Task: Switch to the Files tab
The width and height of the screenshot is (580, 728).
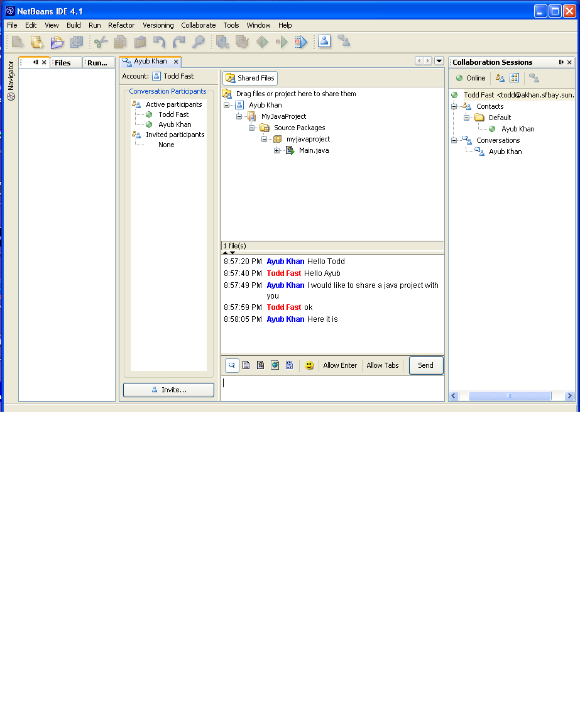Action: click(66, 63)
